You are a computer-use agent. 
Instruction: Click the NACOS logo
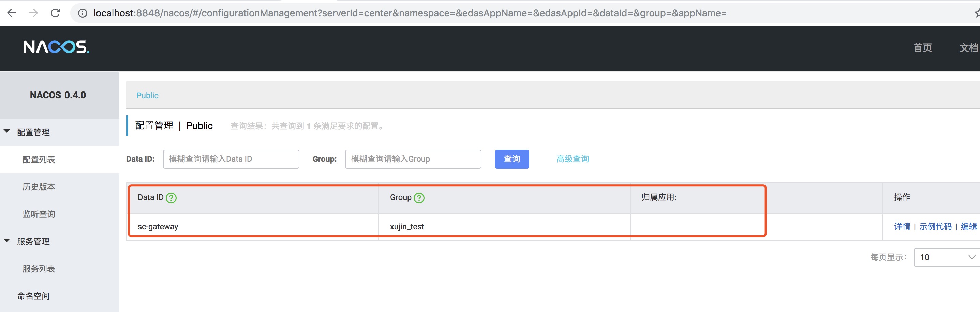pos(56,47)
